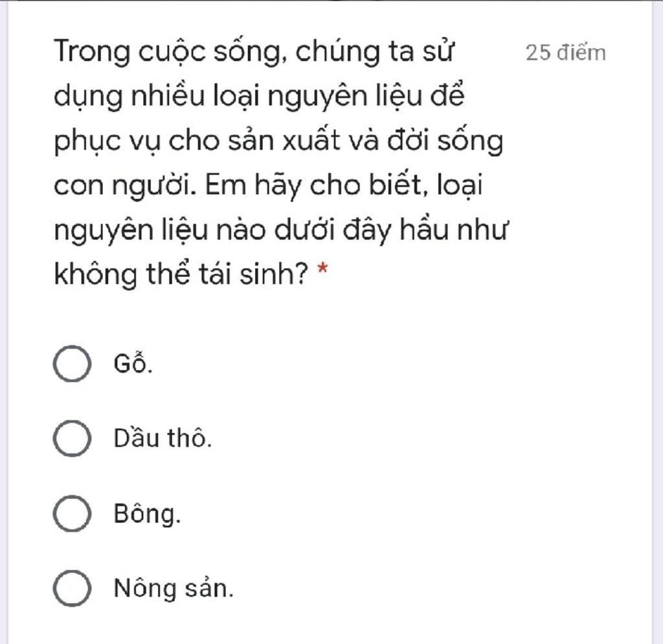Click the 'Nông sản.' answer label text

pyautogui.click(x=174, y=588)
